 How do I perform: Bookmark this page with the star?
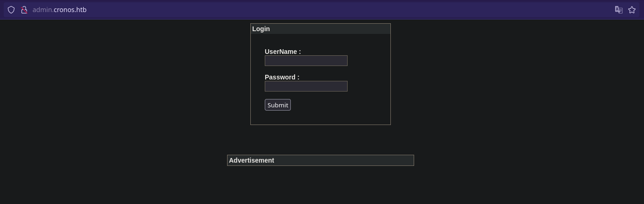[x=632, y=10]
